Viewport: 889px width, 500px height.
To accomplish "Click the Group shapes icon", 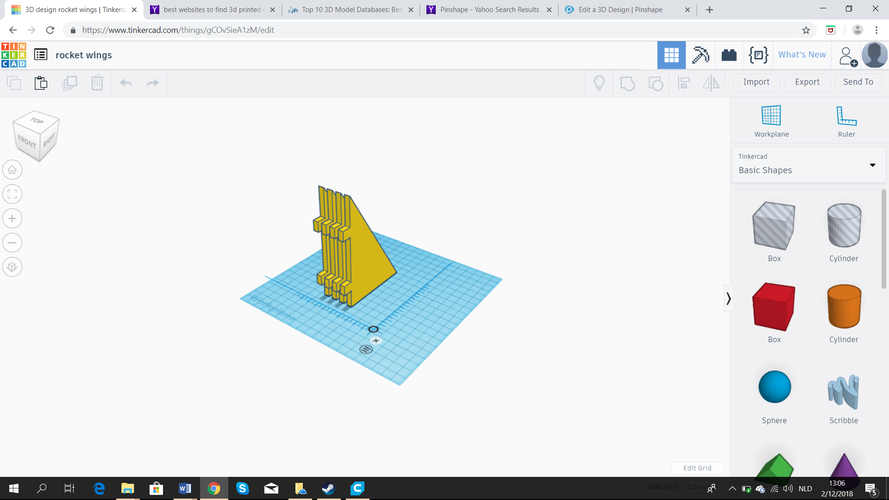I will pos(627,83).
